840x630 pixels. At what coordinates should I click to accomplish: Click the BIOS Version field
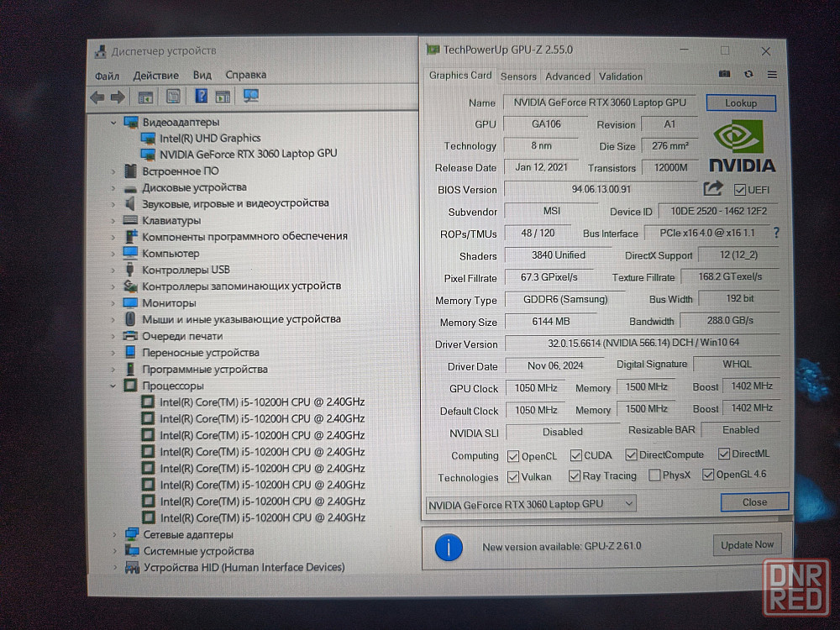click(601, 189)
